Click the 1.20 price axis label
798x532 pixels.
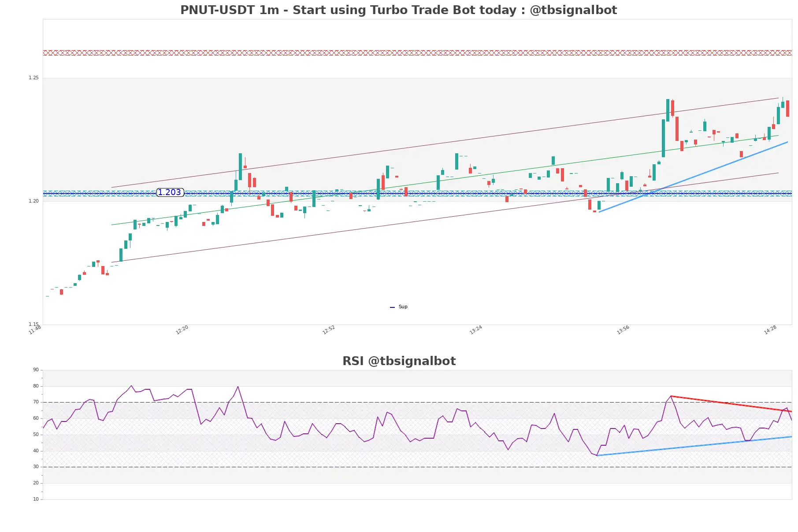(33, 201)
